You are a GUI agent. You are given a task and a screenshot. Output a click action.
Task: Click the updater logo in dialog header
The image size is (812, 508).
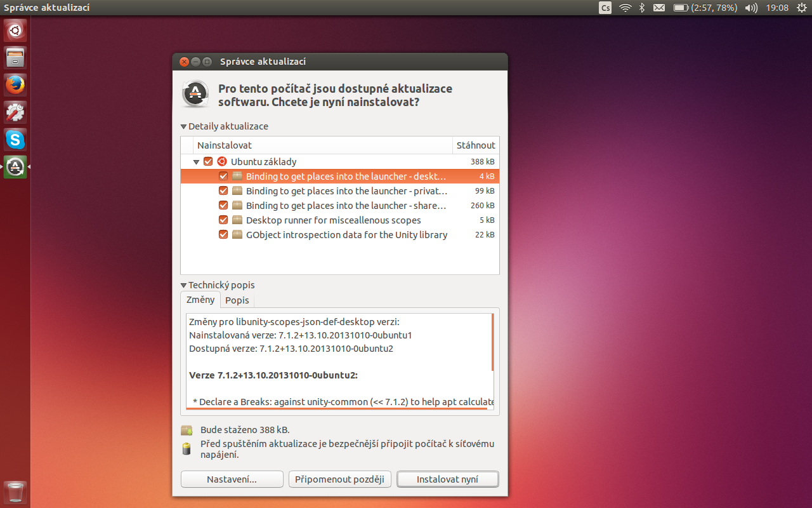coord(195,94)
